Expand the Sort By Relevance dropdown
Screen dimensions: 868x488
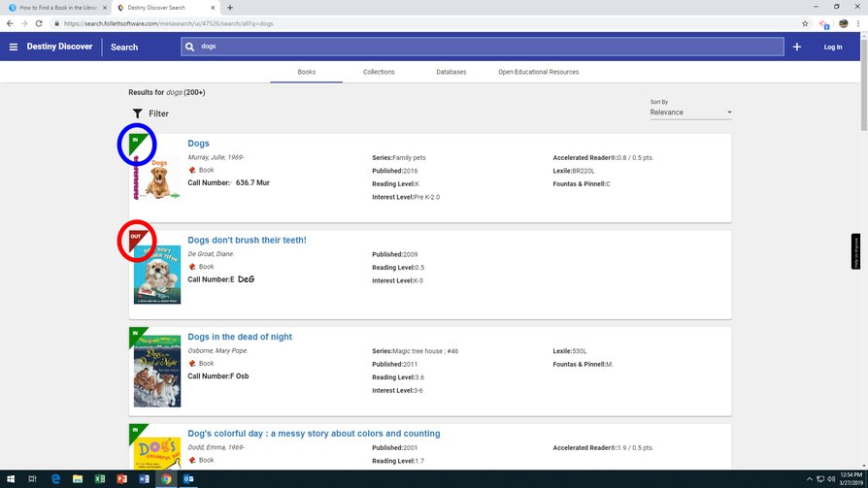[690, 113]
